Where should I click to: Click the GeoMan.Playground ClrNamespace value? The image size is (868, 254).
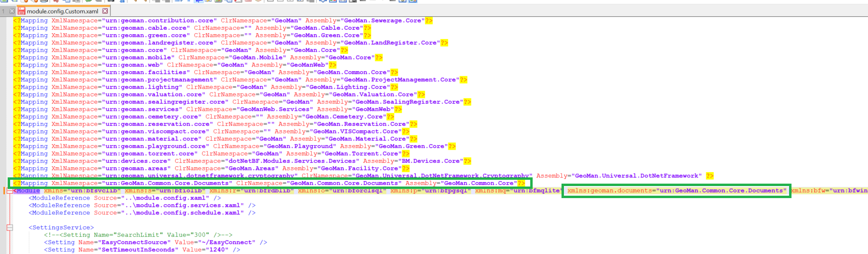(300, 146)
